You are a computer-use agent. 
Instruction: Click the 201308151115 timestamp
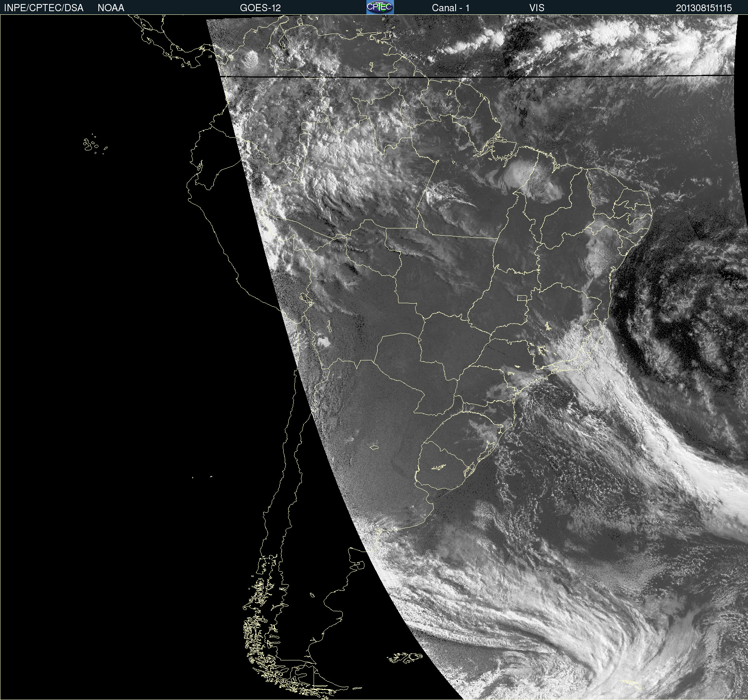click(x=704, y=8)
